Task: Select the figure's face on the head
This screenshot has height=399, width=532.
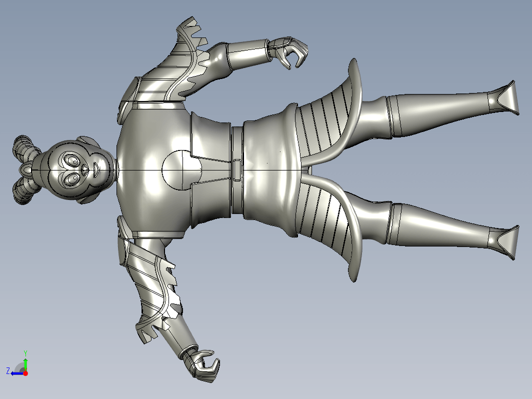Action: tap(80, 169)
